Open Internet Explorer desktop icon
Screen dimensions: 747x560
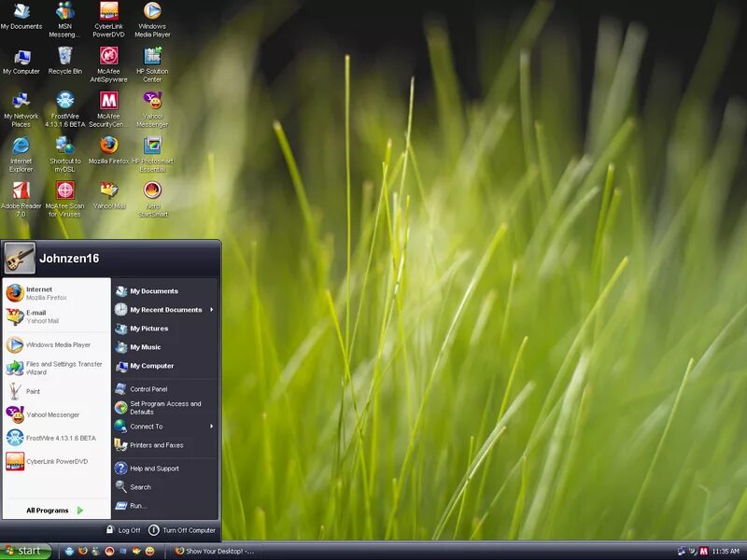(x=21, y=155)
